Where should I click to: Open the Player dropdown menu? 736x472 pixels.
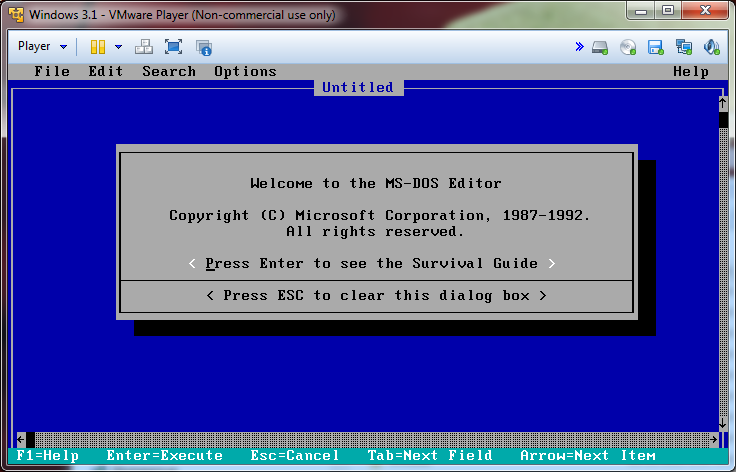[x=42, y=47]
